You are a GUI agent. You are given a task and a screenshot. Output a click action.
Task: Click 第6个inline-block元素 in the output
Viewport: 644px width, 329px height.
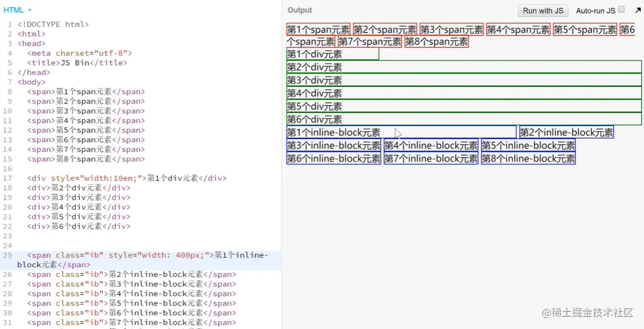coord(334,159)
